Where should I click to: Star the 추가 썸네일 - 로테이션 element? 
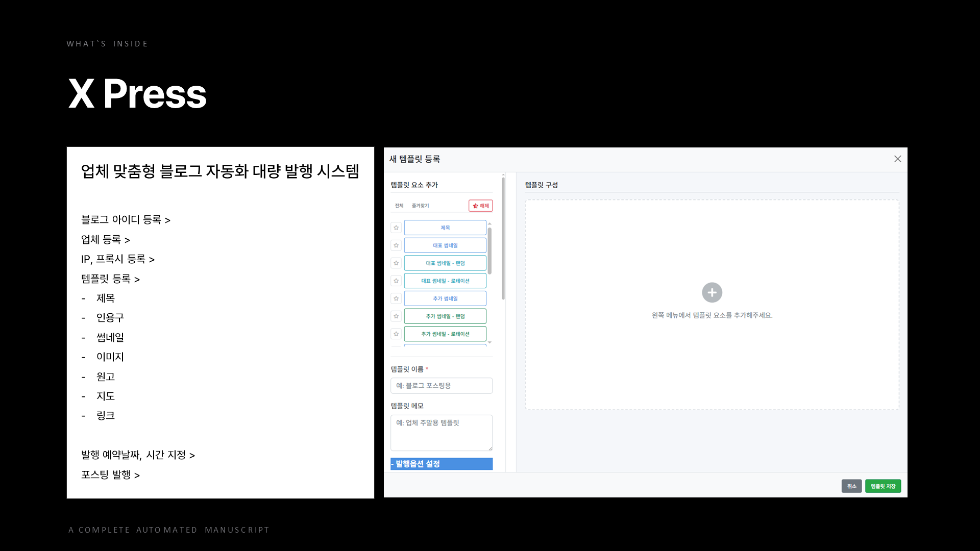[396, 334]
